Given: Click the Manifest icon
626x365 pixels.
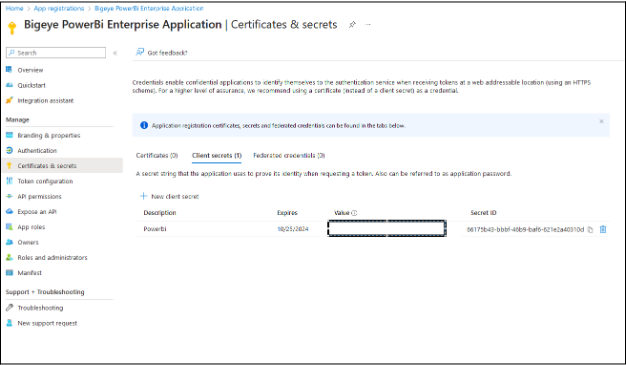Looking at the screenshot, I should (9, 272).
